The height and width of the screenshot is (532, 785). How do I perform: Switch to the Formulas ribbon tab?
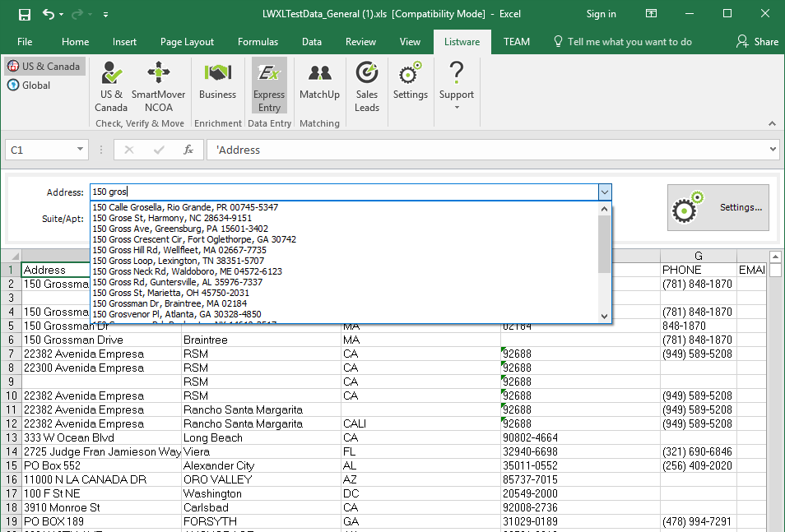click(258, 42)
